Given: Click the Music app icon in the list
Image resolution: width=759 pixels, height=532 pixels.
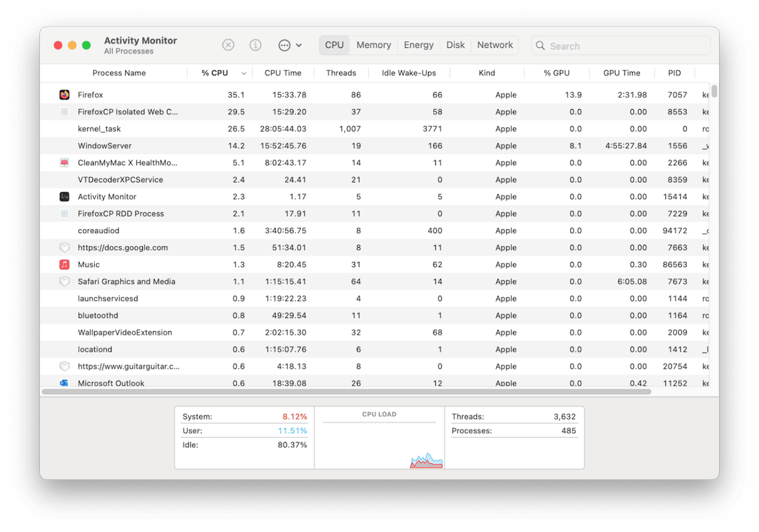Looking at the screenshot, I should pos(64,264).
